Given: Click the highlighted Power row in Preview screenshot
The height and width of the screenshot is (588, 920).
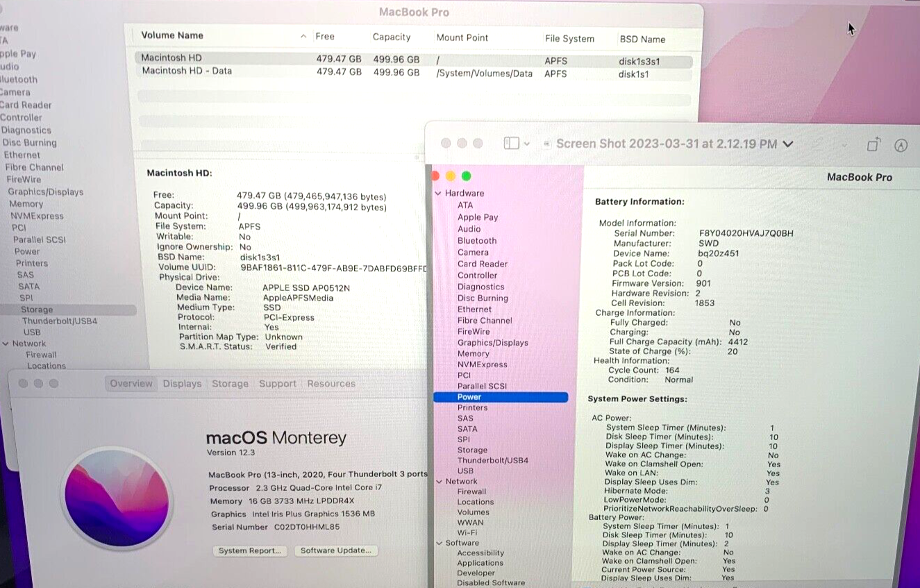Looking at the screenshot, I should click(x=501, y=397).
